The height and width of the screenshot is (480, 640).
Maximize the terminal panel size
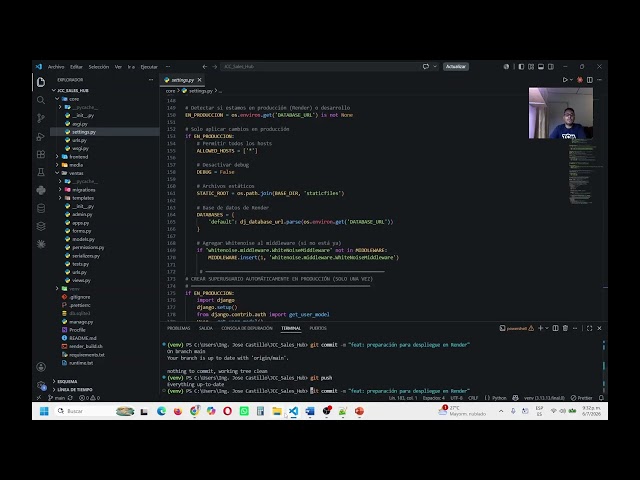(x=589, y=328)
